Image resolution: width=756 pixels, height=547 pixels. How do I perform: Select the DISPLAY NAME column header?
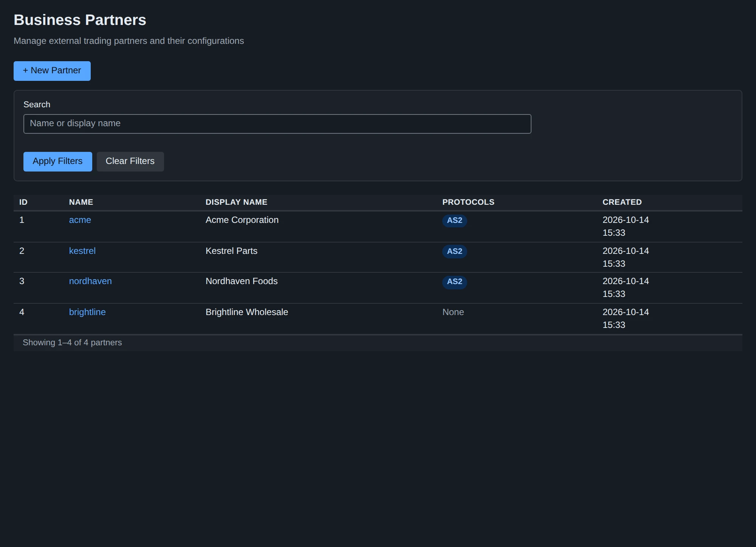point(236,202)
